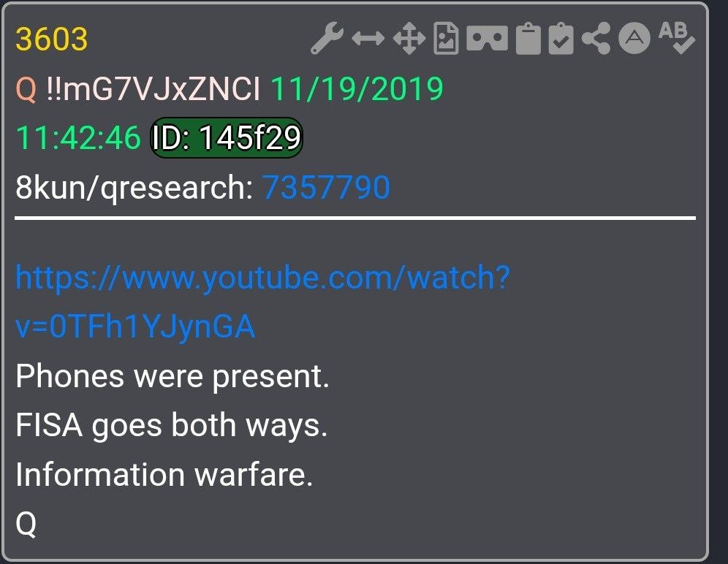Click the four-way move arrows icon

(x=409, y=38)
